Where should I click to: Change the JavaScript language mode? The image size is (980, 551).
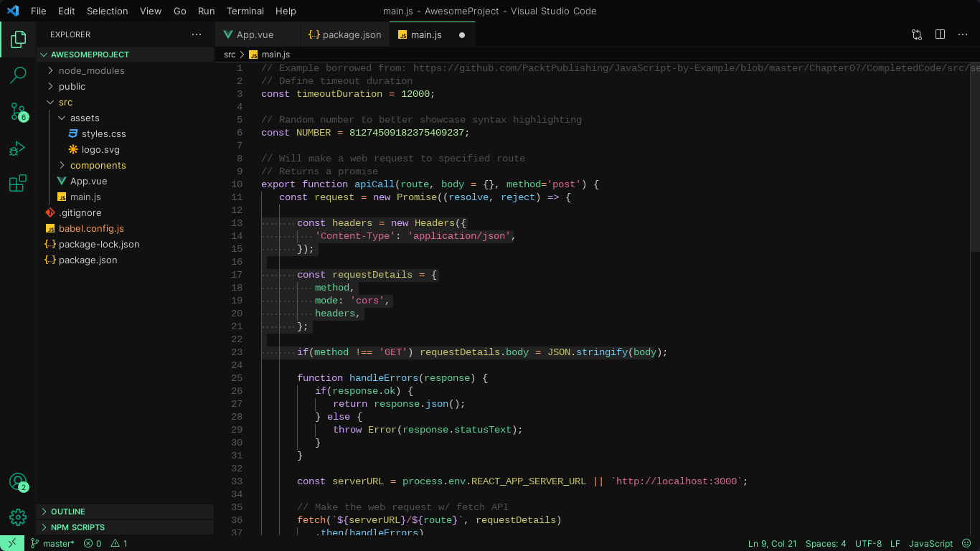click(x=930, y=544)
